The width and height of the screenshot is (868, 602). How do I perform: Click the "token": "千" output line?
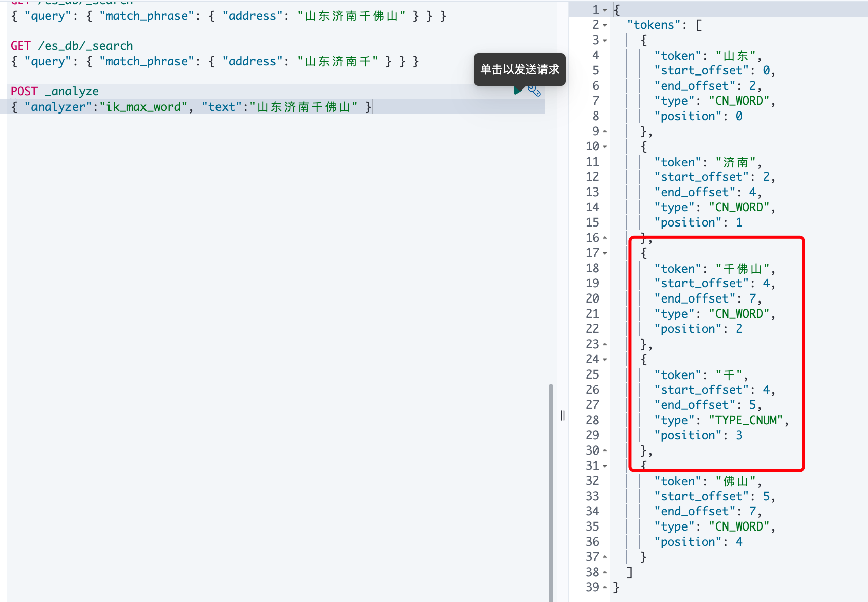click(701, 374)
